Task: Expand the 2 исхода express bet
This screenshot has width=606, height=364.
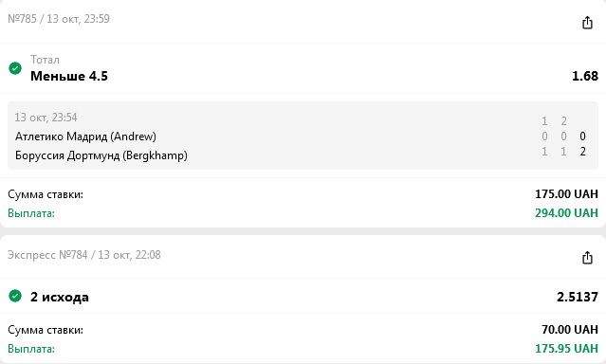Action: [303, 297]
